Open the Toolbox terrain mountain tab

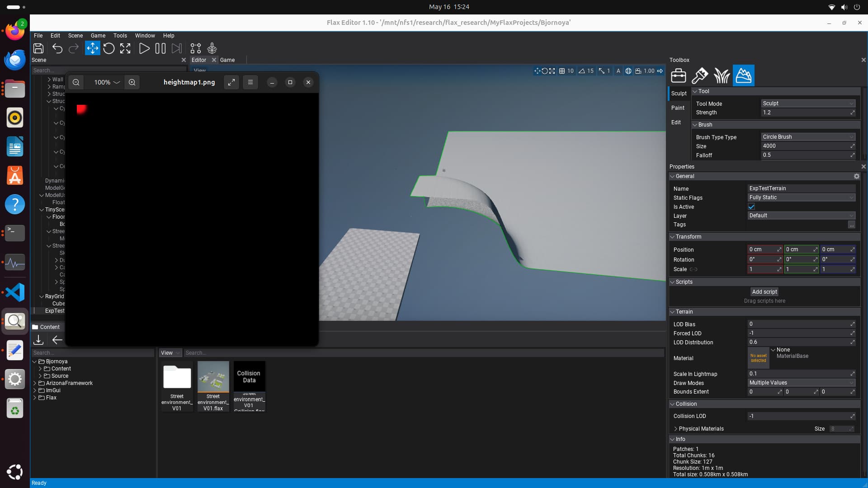pyautogui.click(x=744, y=75)
